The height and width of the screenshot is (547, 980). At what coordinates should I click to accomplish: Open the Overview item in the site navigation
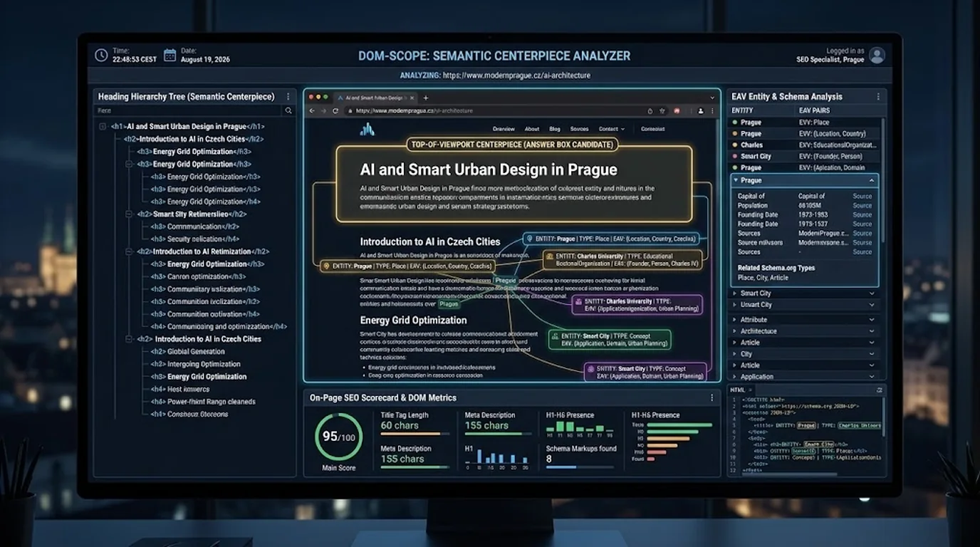click(x=504, y=129)
